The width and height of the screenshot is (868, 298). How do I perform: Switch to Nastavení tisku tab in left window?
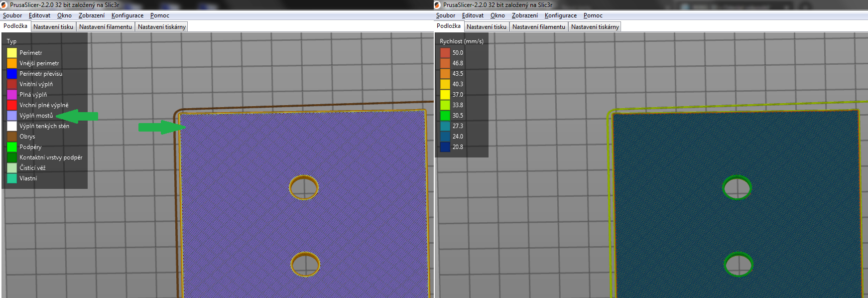pos(53,27)
